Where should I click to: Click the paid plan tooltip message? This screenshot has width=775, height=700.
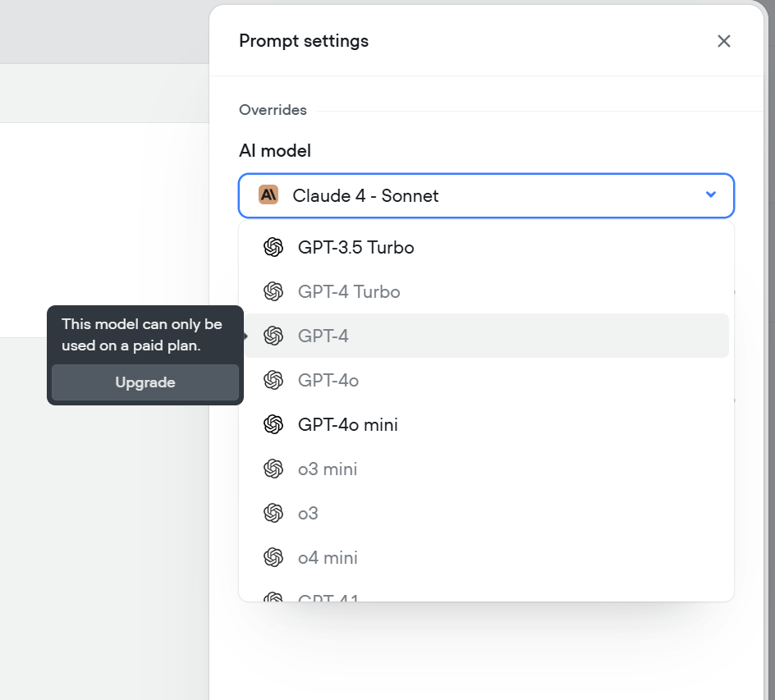click(142, 335)
